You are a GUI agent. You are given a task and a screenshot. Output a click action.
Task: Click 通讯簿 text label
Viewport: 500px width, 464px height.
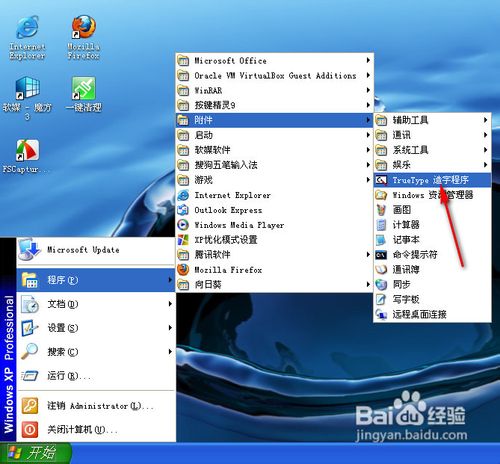coord(406,269)
